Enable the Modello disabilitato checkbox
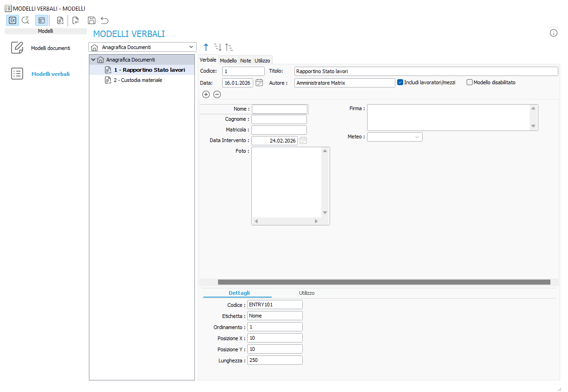This screenshot has width=568, height=392. [x=469, y=82]
